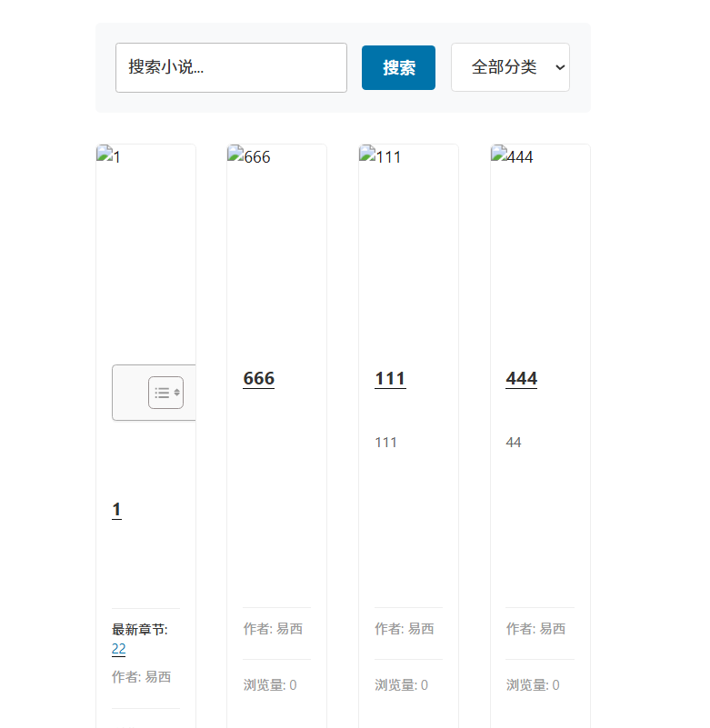Screen dimensions: 710x728
Task: Open the cover image of novel 666
Action: click(249, 157)
